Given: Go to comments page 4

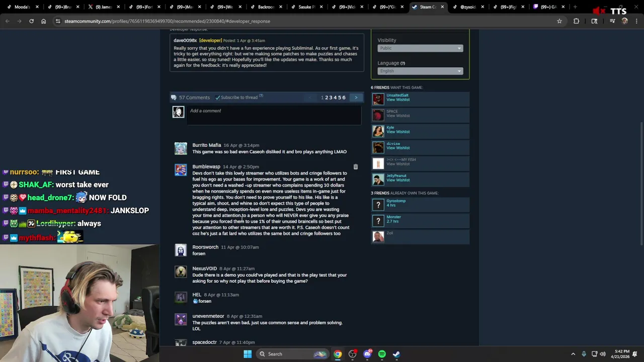Looking at the screenshot, I should (x=335, y=98).
